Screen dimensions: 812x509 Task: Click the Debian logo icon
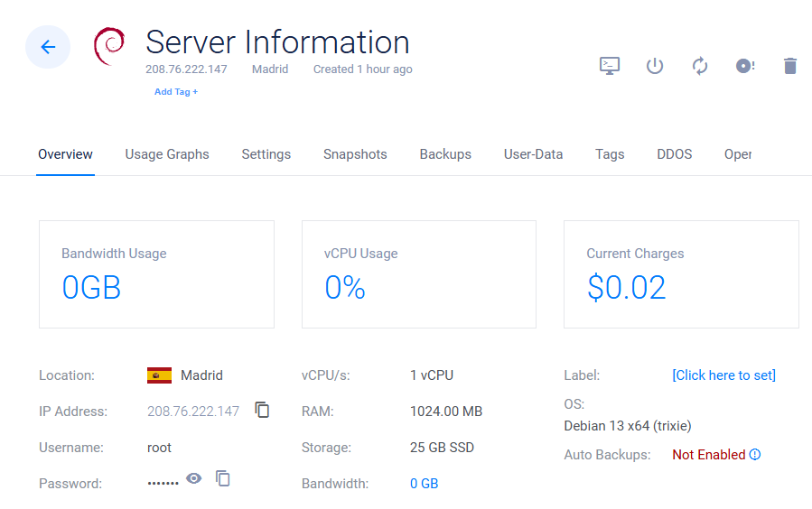[x=109, y=47]
